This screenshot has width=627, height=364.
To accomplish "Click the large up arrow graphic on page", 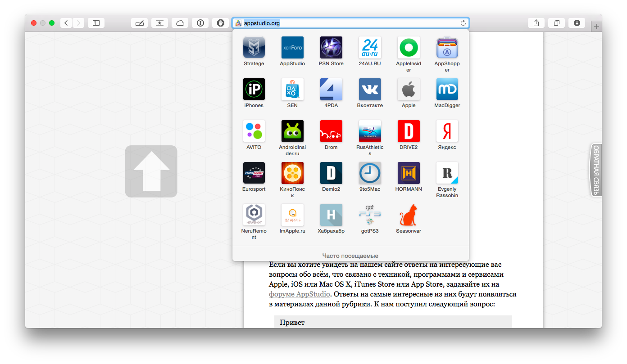I will coord(151,171).
